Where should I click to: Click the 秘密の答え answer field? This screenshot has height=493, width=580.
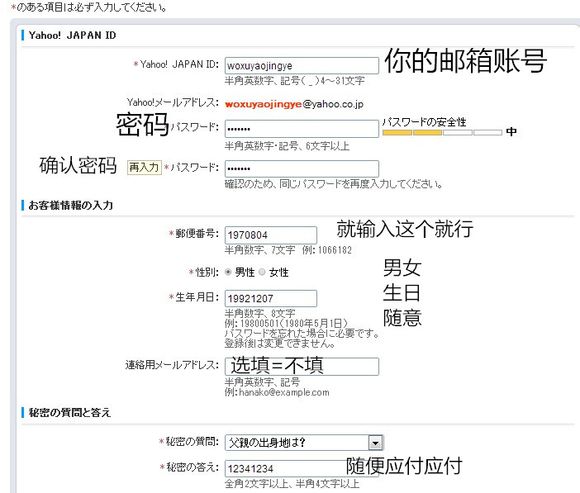coord(301,469)
